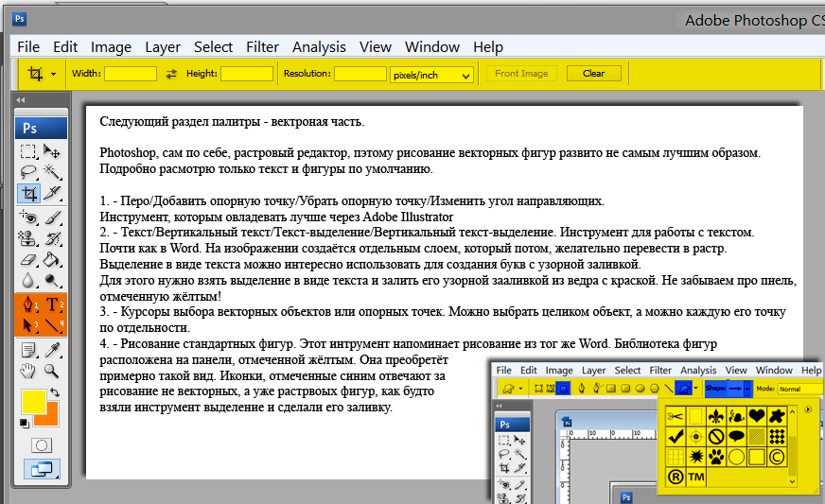Image resolution: width=825 pixels, height=504 pixels.
Task: Change the screen mode button
Action: coord(42,469)
